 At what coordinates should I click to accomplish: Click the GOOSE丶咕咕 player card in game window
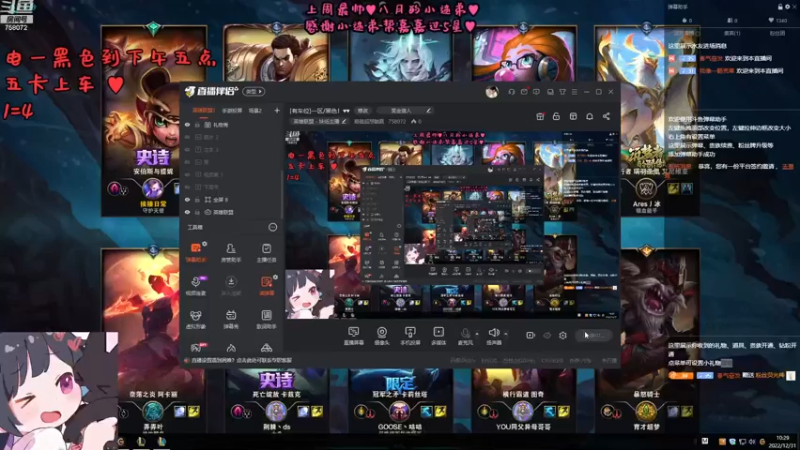(x=400, y=401)
